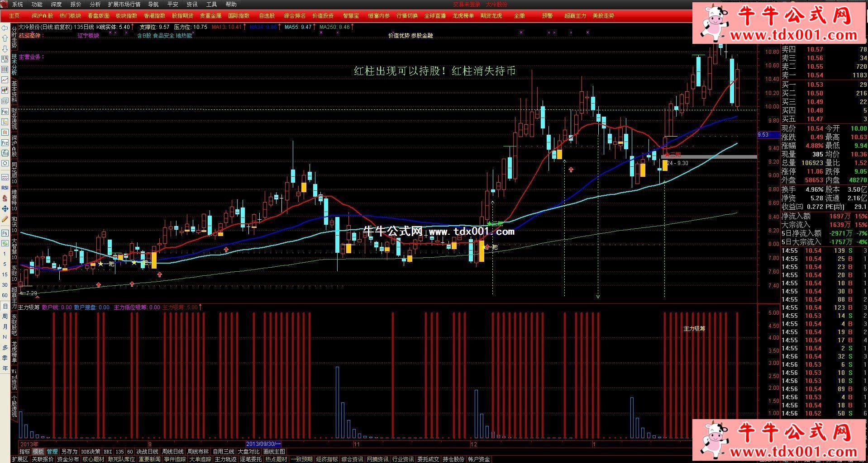This screenshot has width=868, height=463.
Task: Click the up arrow icon in left sidebar
Action: pos(5,38)
